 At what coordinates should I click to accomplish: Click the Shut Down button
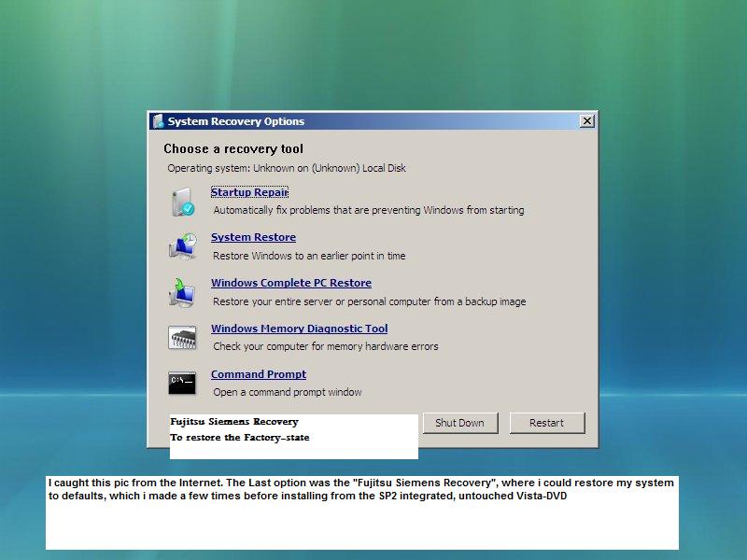(459, 423)
